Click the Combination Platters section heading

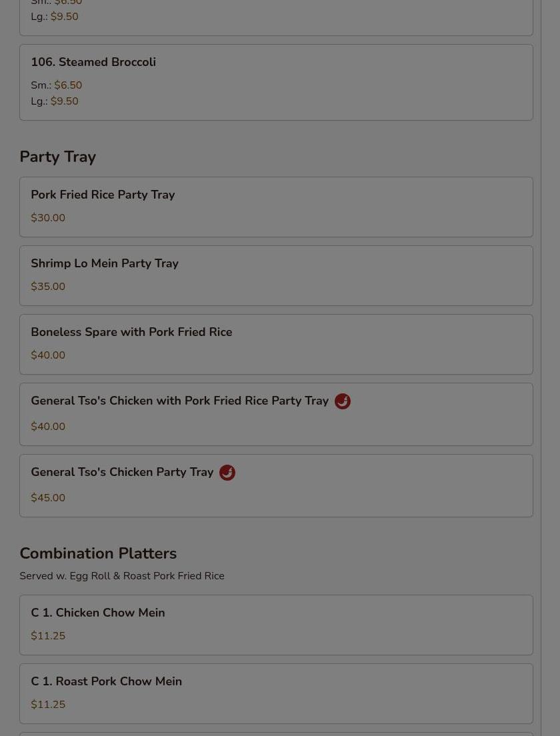click(x=98, y=553)
